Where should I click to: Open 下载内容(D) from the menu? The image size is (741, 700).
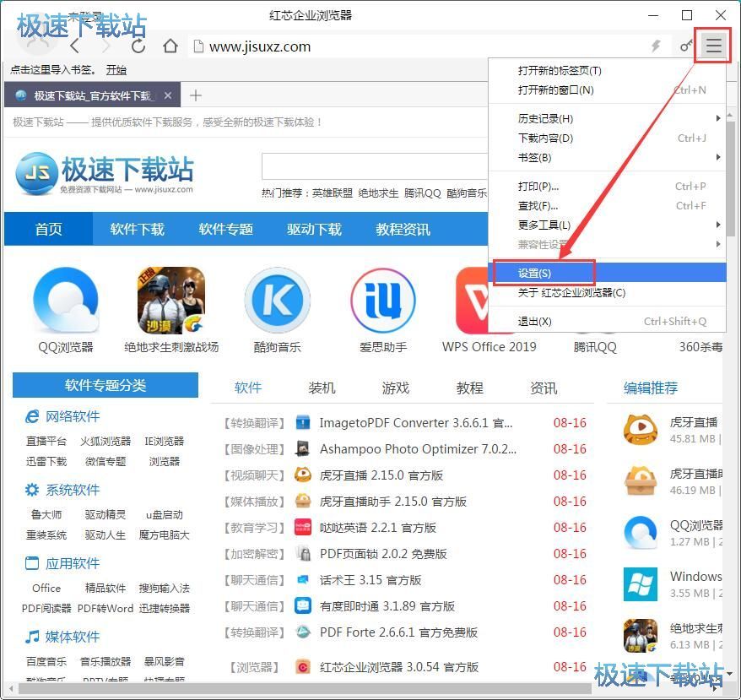pyautogui.click(x=608, y=138)
